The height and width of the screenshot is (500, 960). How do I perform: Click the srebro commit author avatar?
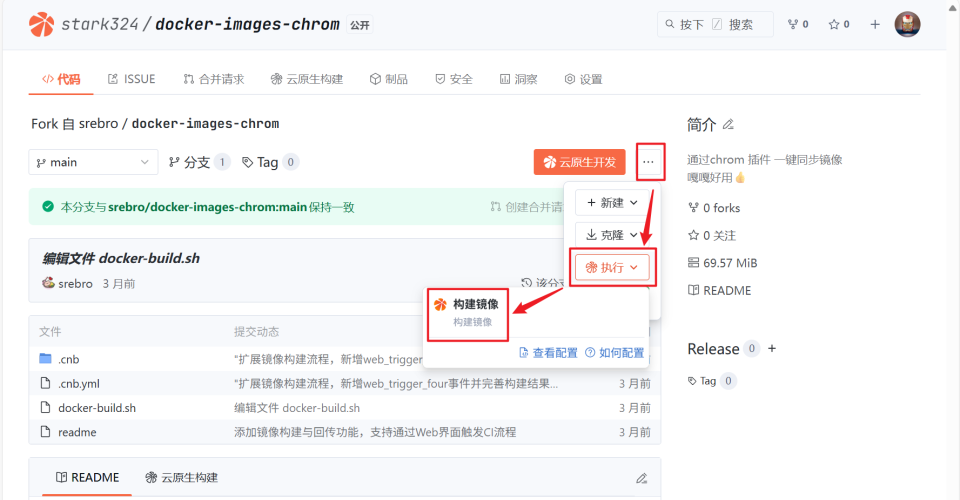(x=48, y=283)
